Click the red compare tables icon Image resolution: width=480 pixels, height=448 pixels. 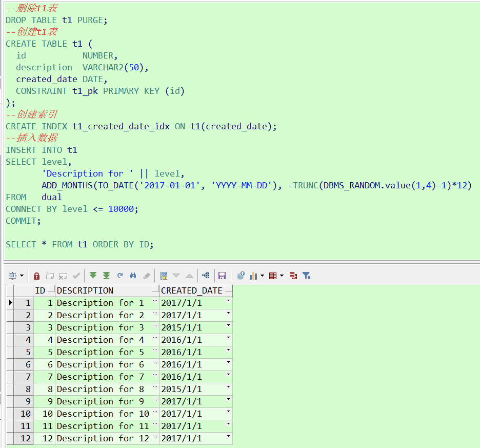pyautogui.click(x=293, y=276)
